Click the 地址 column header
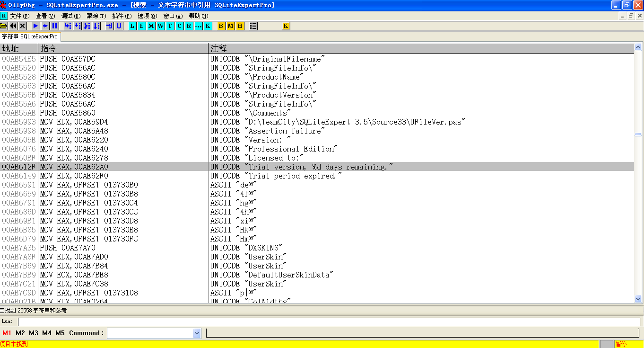 19,48
